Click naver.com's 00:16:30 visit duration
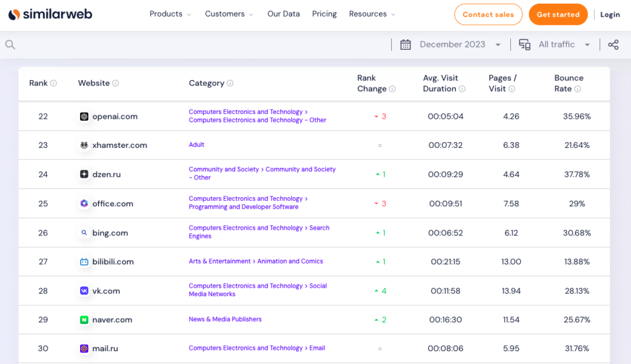This screenshot has height=364, width=631. (x=446, y=320)
